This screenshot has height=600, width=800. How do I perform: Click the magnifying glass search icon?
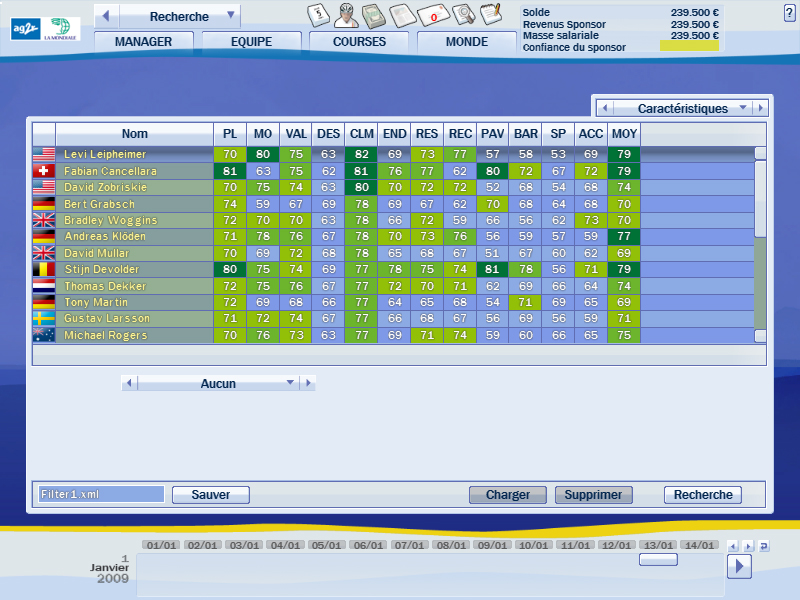463,15
